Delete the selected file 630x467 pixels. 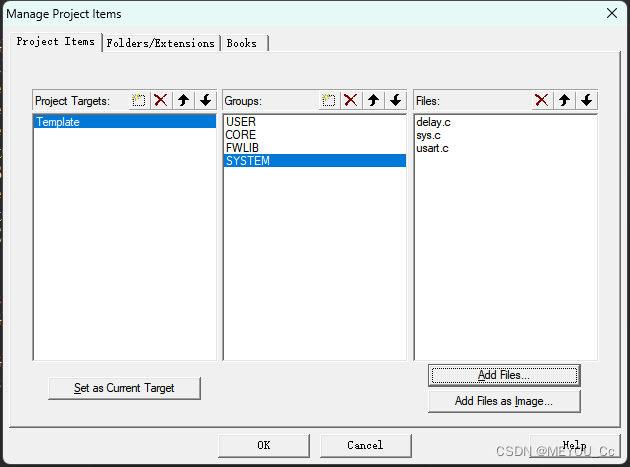coord(542,100)
